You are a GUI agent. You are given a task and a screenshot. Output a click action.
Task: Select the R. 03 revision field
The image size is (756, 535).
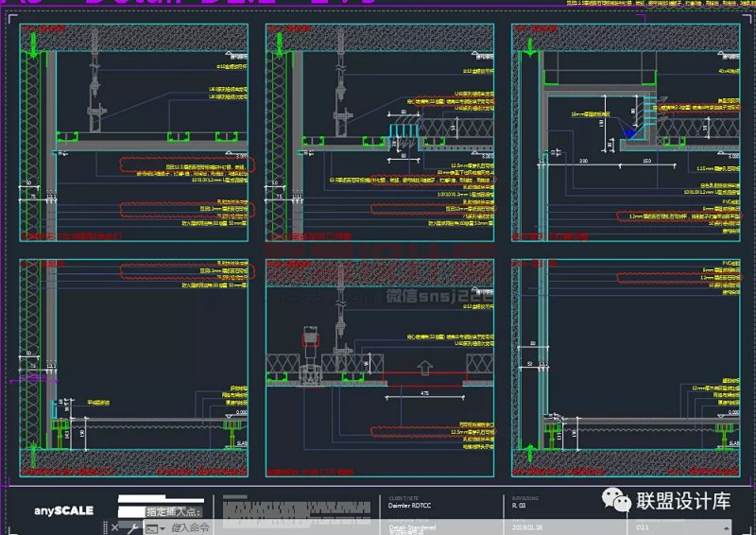point(519,507)
